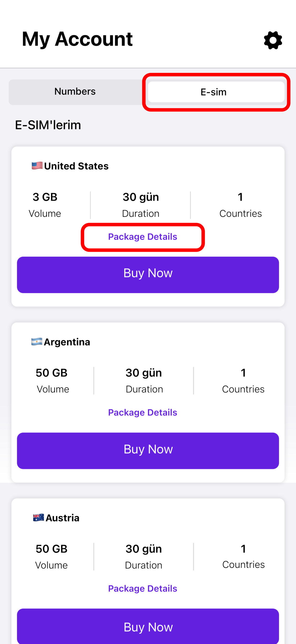Tap Countries count on United States card
The width and height of the screenshot is (296, 644).
pyautogui.click(x=240, y=197)
